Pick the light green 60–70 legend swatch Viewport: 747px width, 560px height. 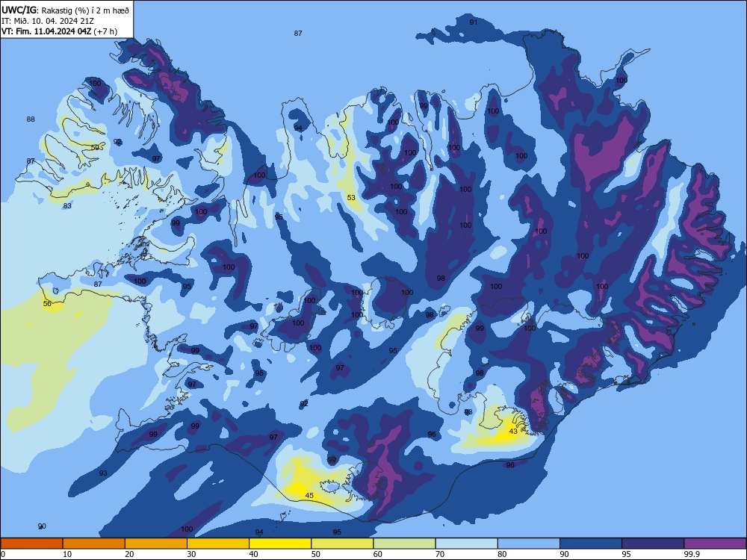tap(404, 544)
